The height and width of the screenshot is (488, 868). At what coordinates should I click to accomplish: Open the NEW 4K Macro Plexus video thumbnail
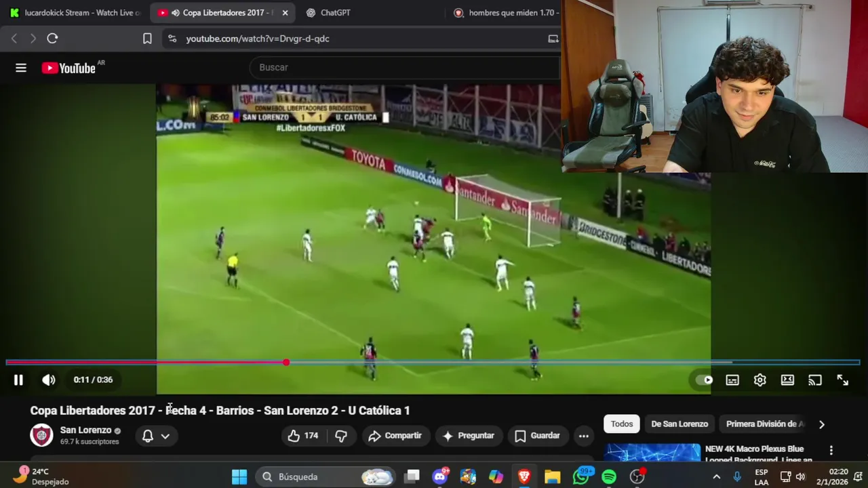[x=652, y=453]
